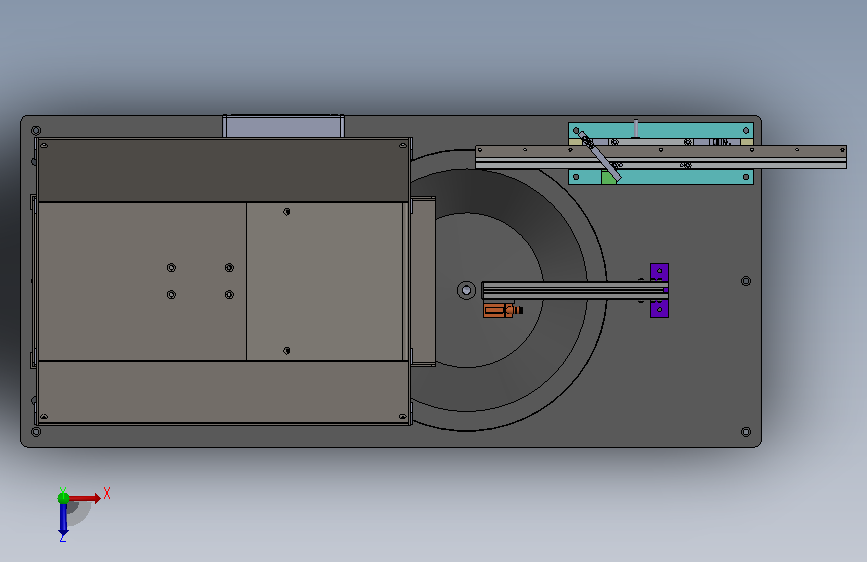Select the lower teal plate strip below the rail
Viewport: 867px width, 562px height.
click(x=661, y=177)
